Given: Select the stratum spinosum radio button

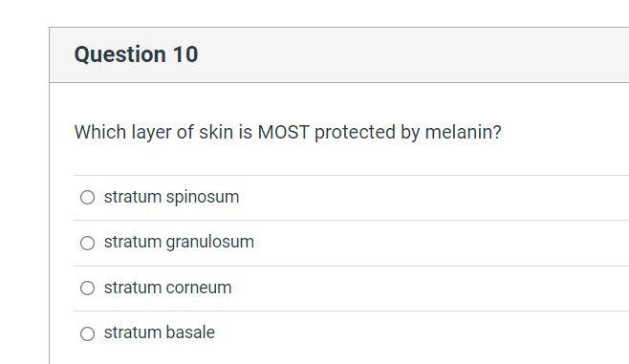Looking at the screenshot, I should point(87,197).
